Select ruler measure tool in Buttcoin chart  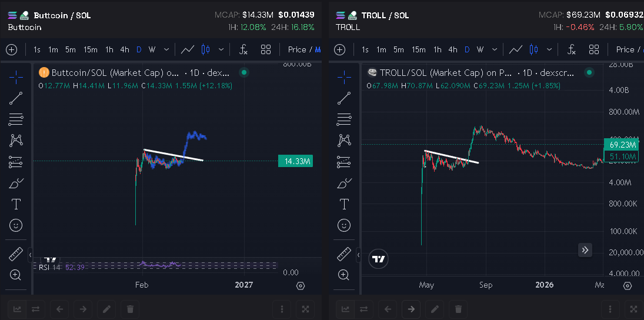pyautogui.click(x=16, y=254)
